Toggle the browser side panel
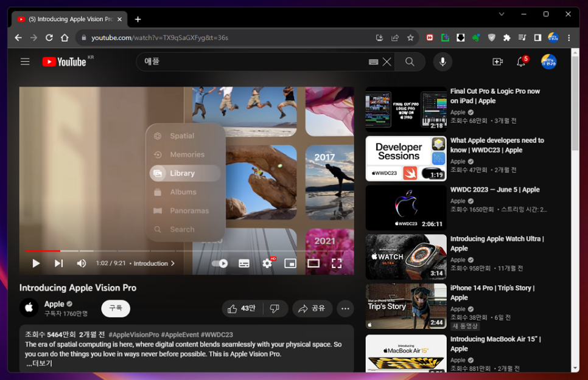This screenshot has height=380, width=588. point(537,38)
